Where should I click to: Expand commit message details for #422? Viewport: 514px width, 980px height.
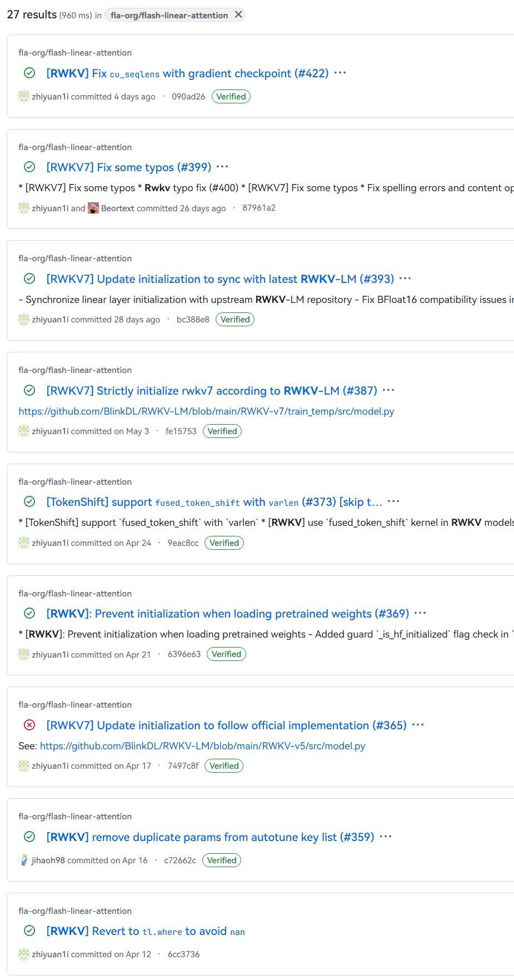click(x=340, y=73)
